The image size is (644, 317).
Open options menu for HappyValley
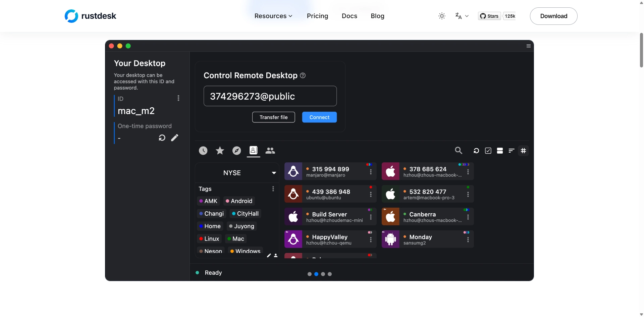(371, 240)
